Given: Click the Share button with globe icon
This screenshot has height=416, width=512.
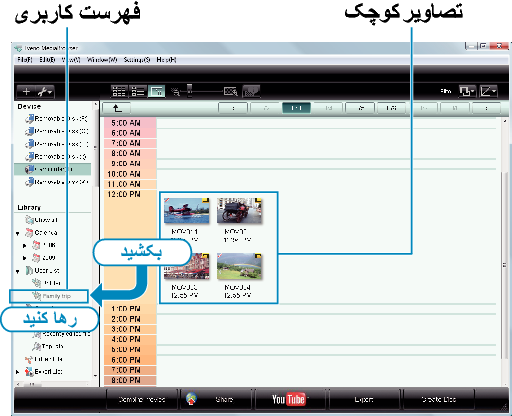Looking at the screenshot, I should tap(215, 399).
